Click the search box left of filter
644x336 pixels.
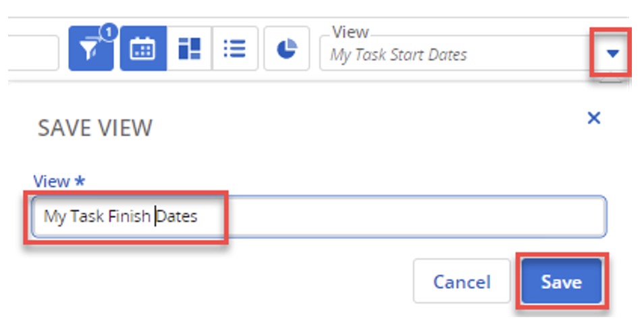[x=33, y=53]
